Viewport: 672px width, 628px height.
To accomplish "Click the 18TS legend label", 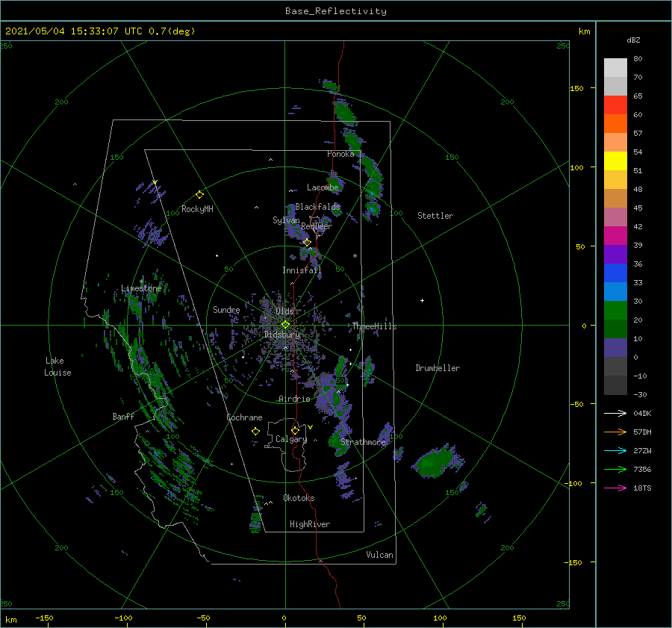I will [x=642, y=488].
